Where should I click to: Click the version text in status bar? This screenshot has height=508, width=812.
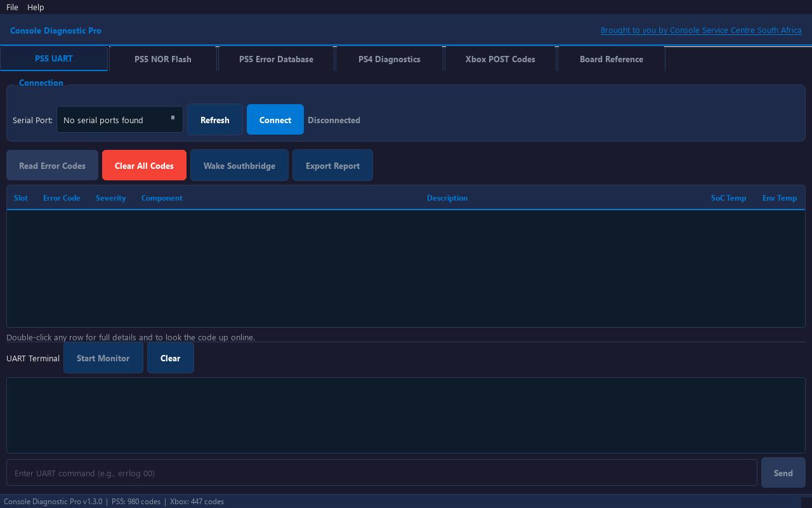(114, 502)
